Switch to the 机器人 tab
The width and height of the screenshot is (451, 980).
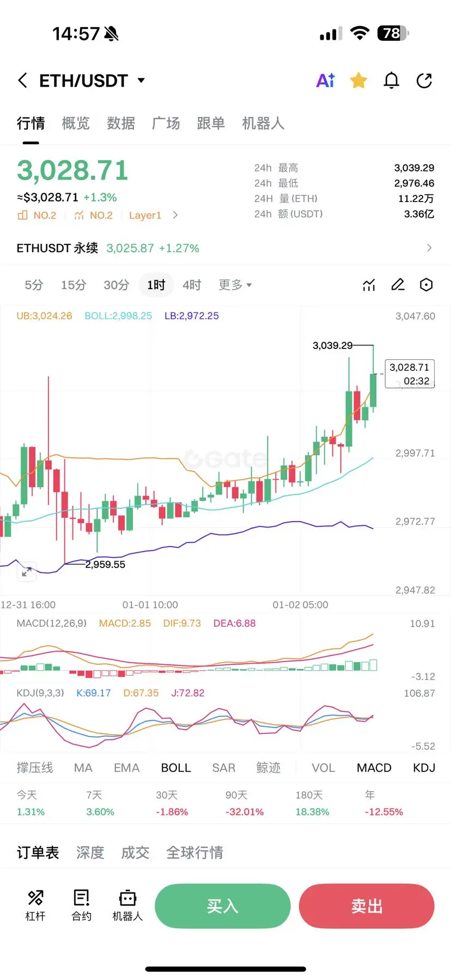263,123
